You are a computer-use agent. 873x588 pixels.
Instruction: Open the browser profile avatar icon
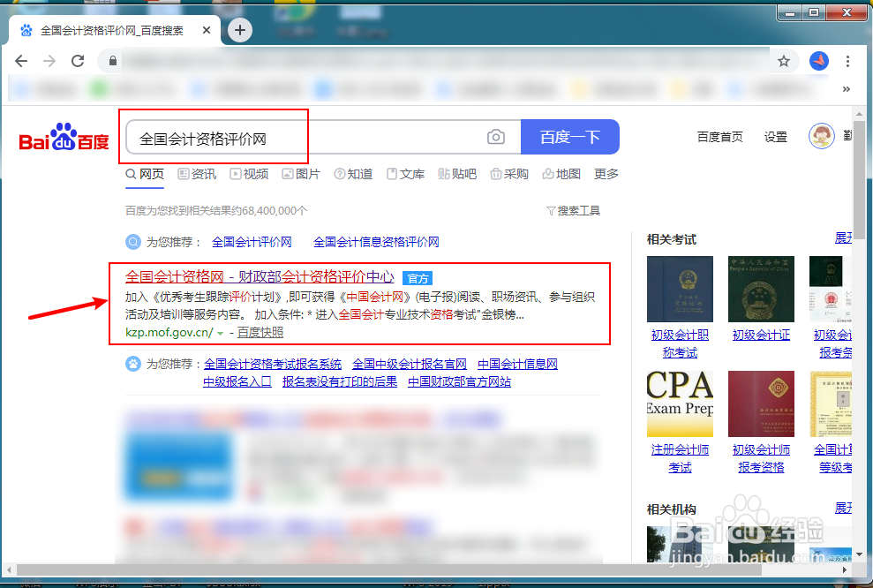pyautogui.click(x=819, y=61)
